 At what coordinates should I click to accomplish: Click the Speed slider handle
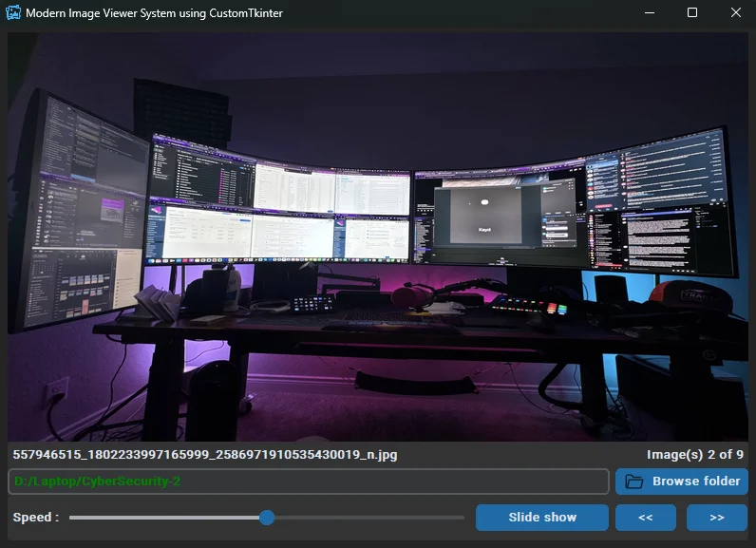[x=267, y=518]
